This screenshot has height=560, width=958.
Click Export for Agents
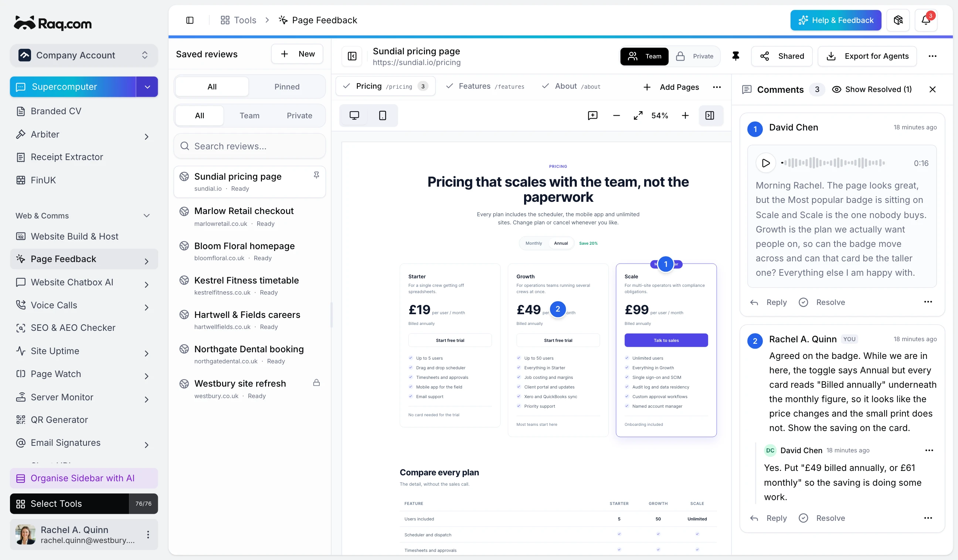[867, 56]
